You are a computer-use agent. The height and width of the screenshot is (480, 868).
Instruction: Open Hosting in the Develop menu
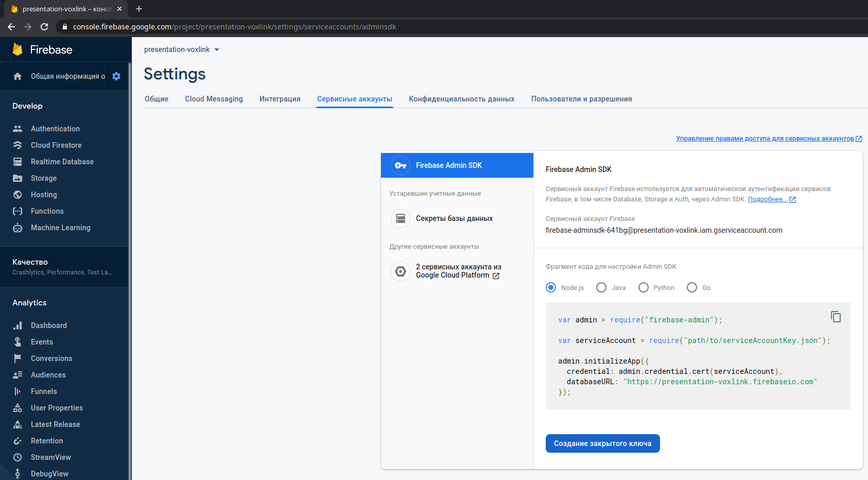tap(44, 195)
